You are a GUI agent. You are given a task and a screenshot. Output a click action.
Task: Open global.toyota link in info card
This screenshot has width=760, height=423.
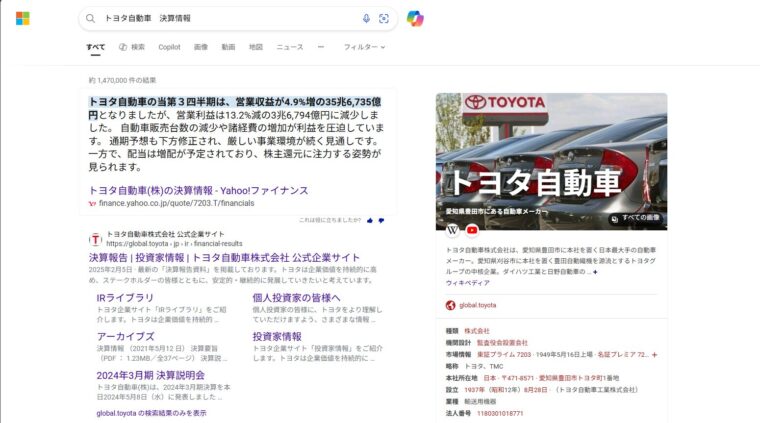tap(477, 305)
